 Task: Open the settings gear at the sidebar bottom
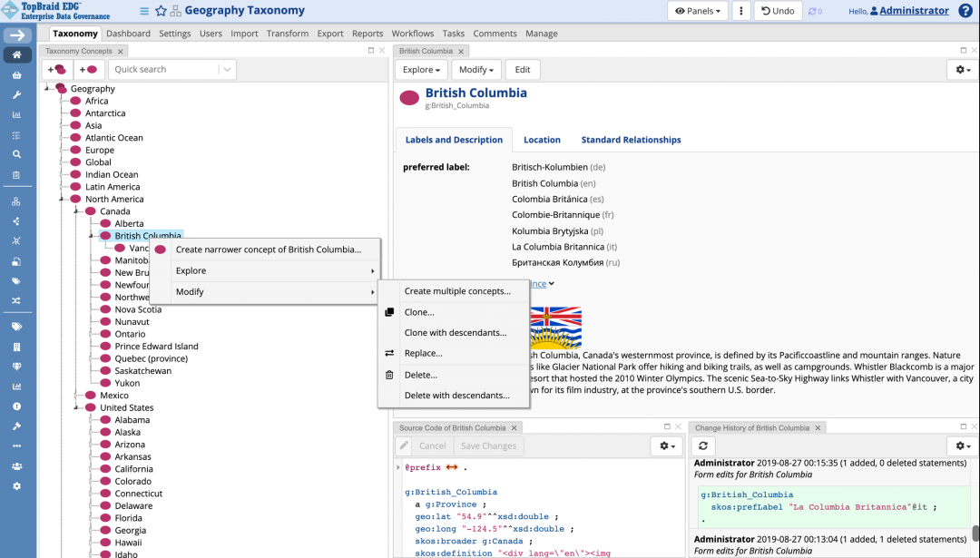[x=17, y=487]
